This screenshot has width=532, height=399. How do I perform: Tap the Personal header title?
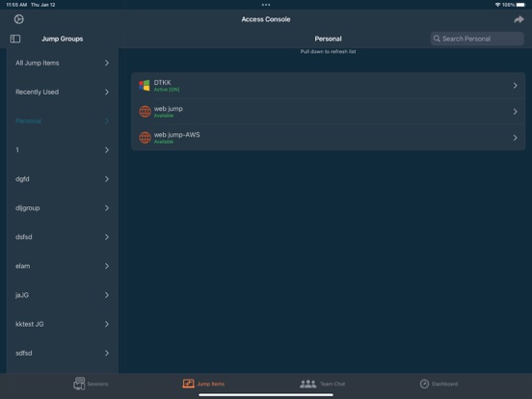pyautogui.click(x=328, y=39)
